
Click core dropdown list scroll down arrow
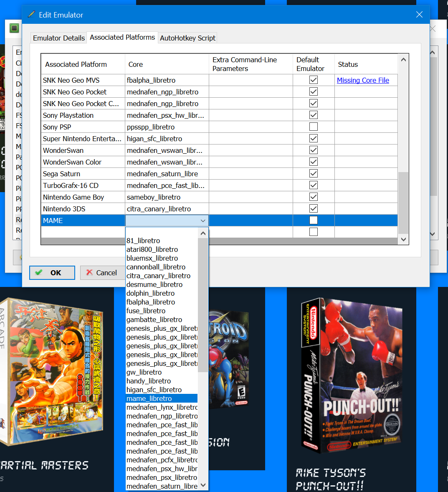pos(203,485)
